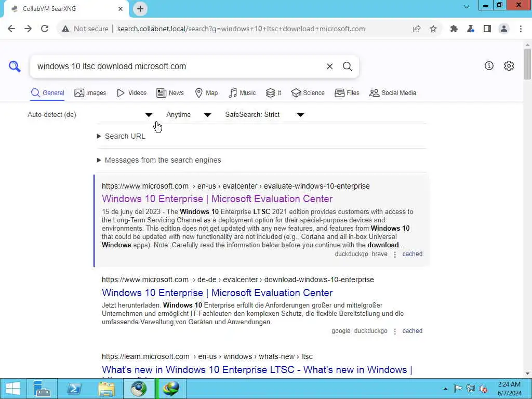Submit search with magnifier button

pyautogui.click(x=347, y=66)
